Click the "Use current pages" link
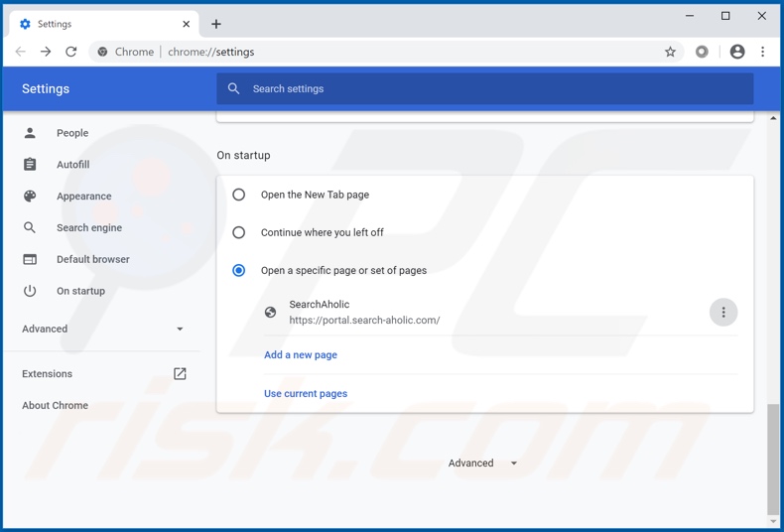This screenshot has height=532, width=784. (306, 394)
